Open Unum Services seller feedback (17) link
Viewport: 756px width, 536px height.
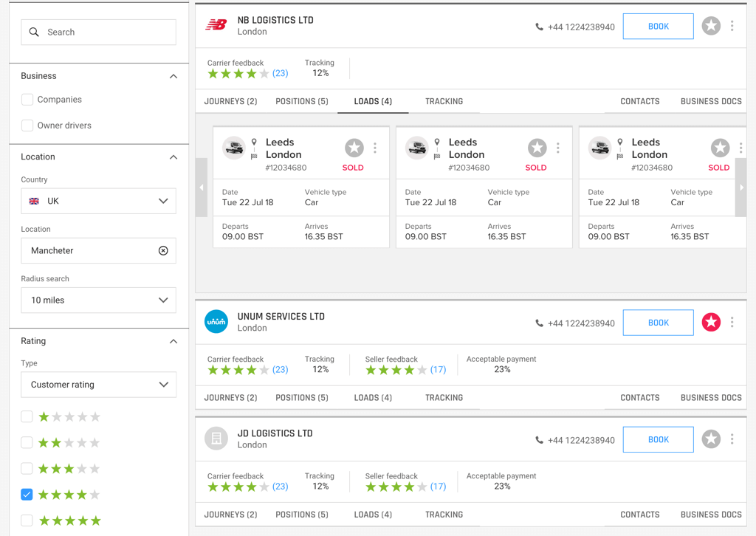(x=439, y=370)
